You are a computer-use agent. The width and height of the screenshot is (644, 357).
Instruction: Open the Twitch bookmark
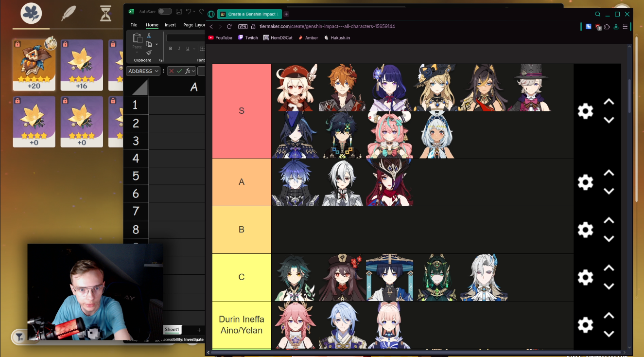[x=248, y=37]
